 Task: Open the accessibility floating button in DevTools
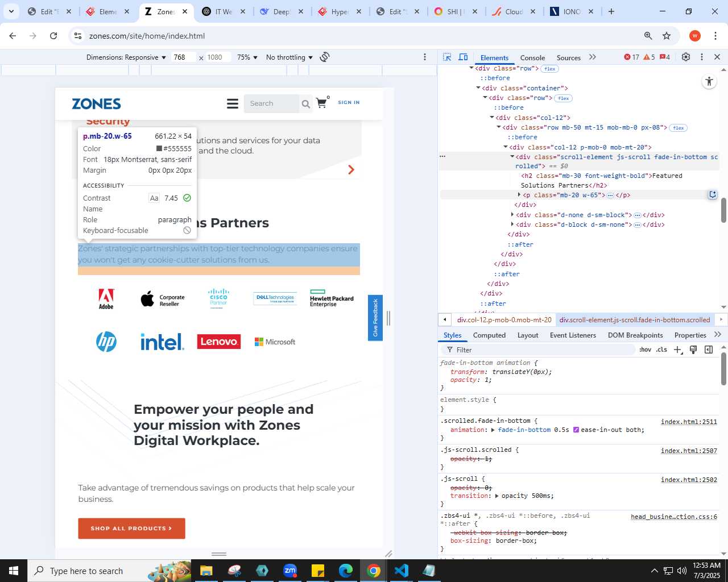[x=709, y=81]
